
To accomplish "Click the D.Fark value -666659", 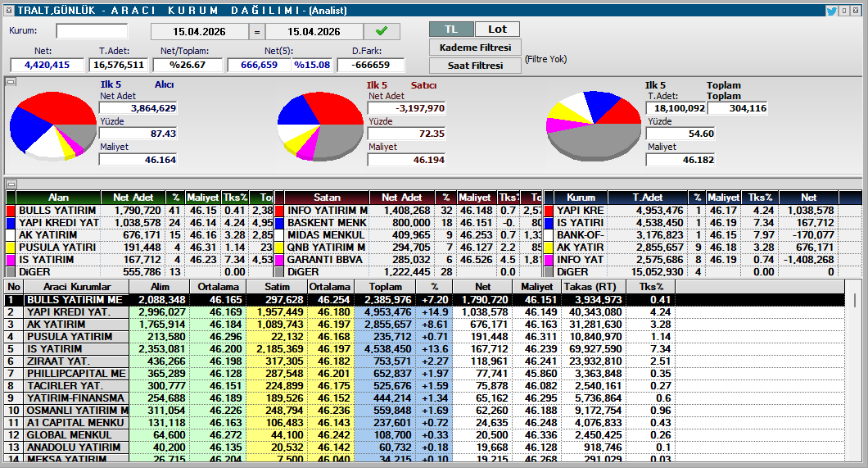I will (370, 65).
